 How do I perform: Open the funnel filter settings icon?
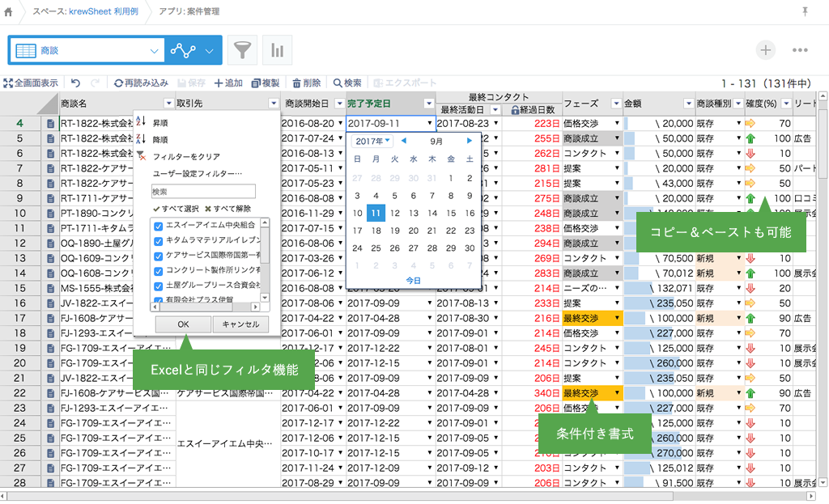point(242,50)
